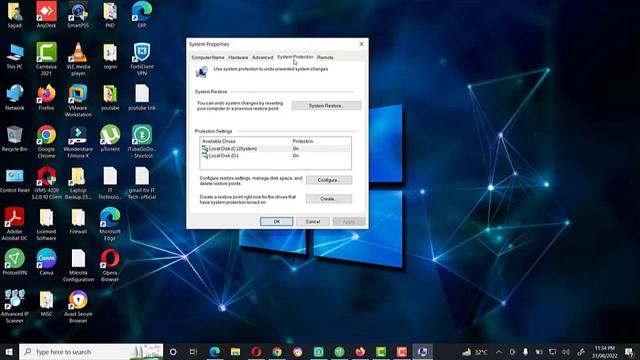Open the notification center icon
Screen dimensions: 640x360
click(629, 352)
